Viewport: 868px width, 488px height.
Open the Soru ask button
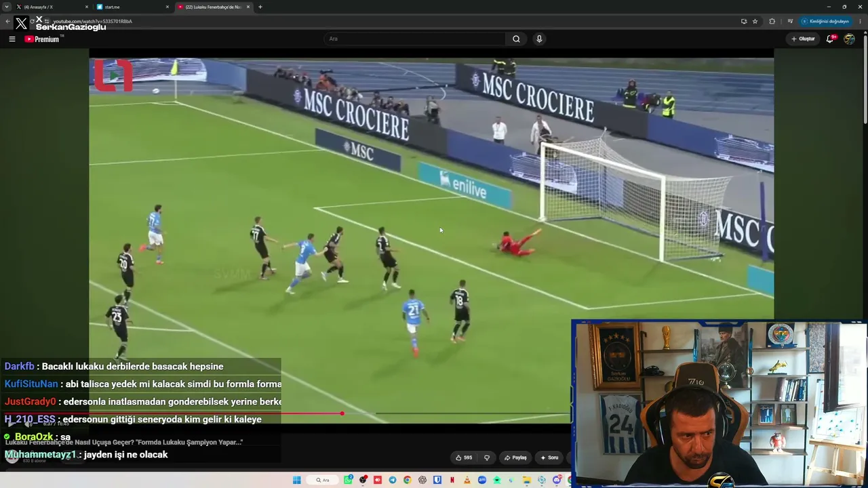click(549, 457)
